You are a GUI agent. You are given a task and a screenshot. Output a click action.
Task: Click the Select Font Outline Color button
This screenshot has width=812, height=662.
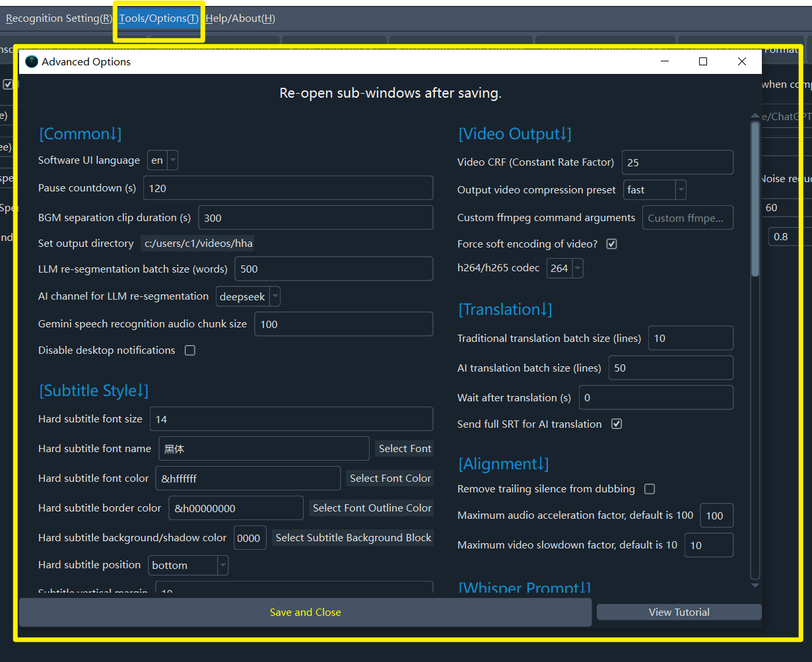372,508
